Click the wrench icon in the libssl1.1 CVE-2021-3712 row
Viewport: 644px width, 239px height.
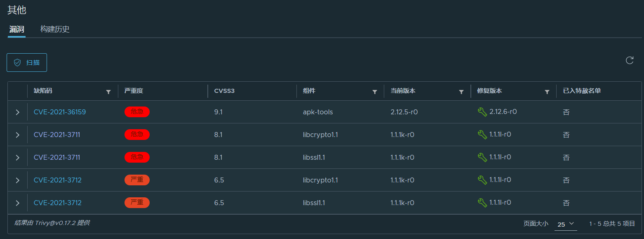click(x=482, y=203)
